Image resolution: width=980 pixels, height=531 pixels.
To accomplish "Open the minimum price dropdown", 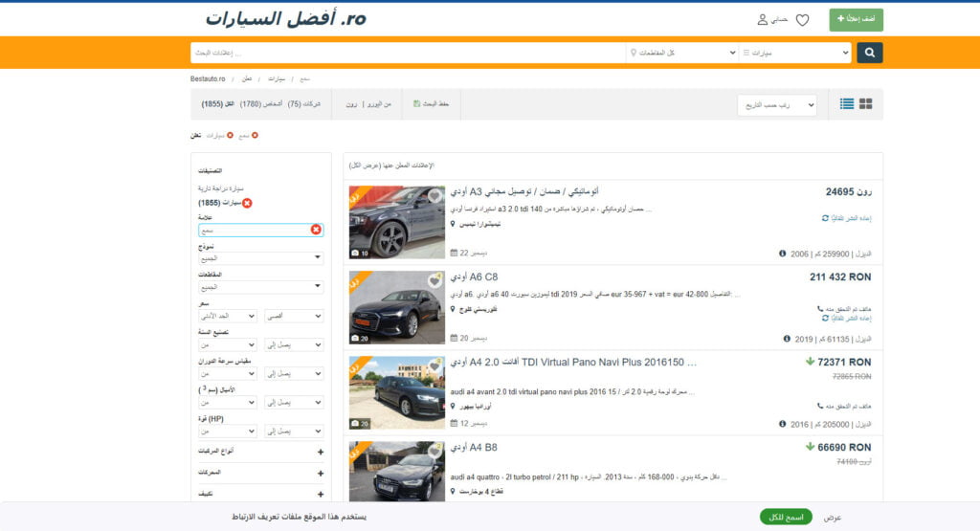I will (228, 316).
